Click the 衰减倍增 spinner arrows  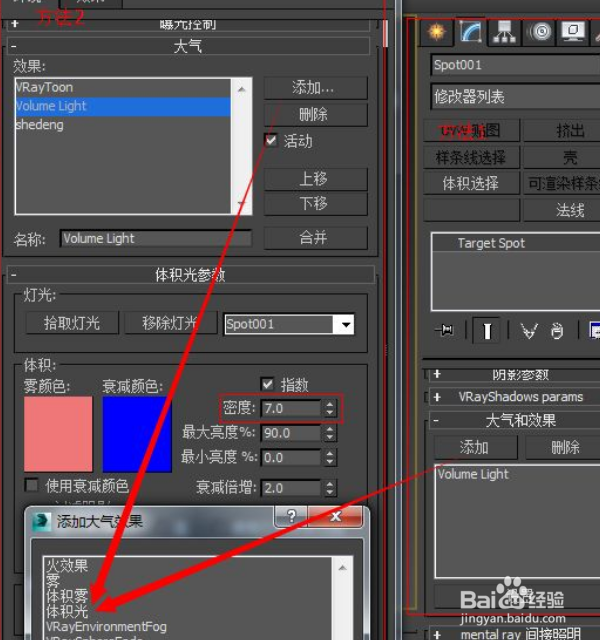(x=330, y=488)
